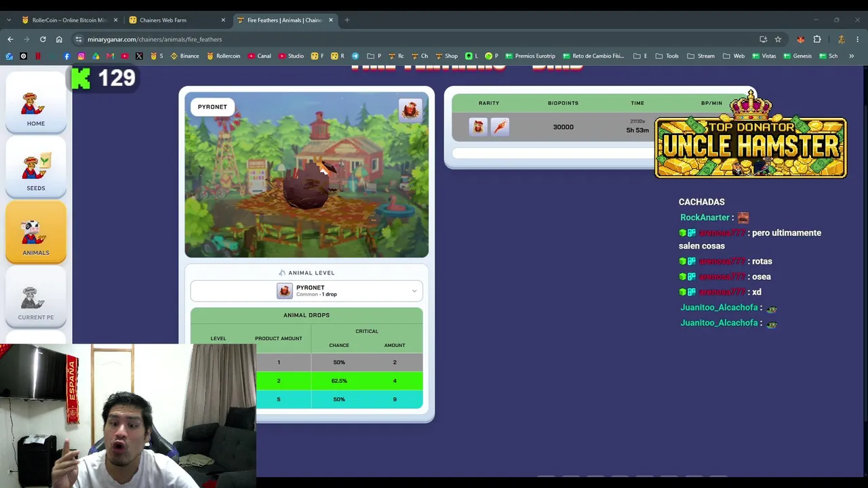The image size is (868, 488).
Task: Click the Pyronet badge icon on animal image
Action: click(x=410, y=110)
